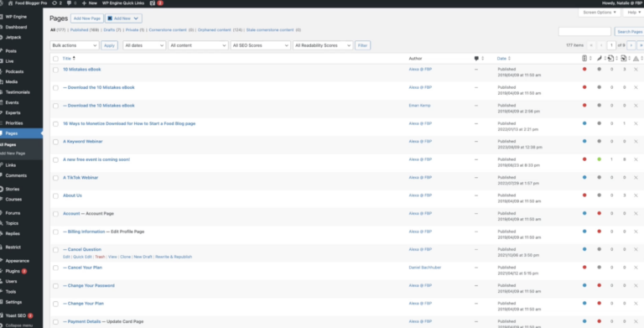This screenshot has height=328, width=644.
Task: Open the updates icon showing 2
Action: [x=57, y=3]
